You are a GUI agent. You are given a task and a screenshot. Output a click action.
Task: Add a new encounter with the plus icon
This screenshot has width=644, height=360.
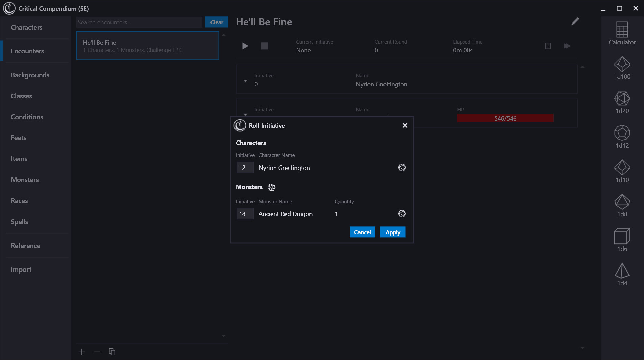[x=81, y=352]
